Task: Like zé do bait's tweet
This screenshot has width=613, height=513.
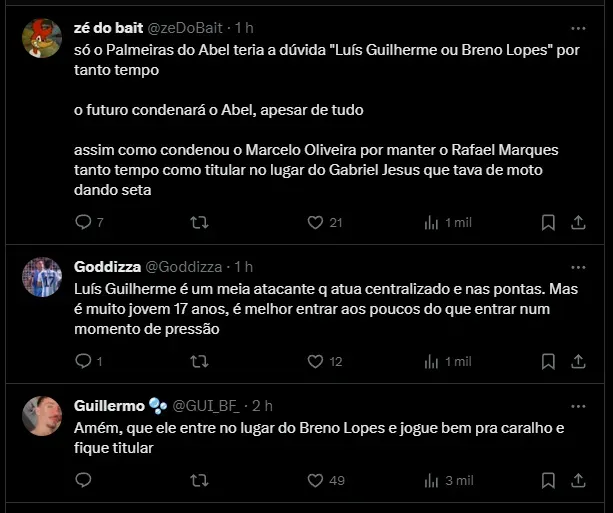Action: [x=315, y=222]
